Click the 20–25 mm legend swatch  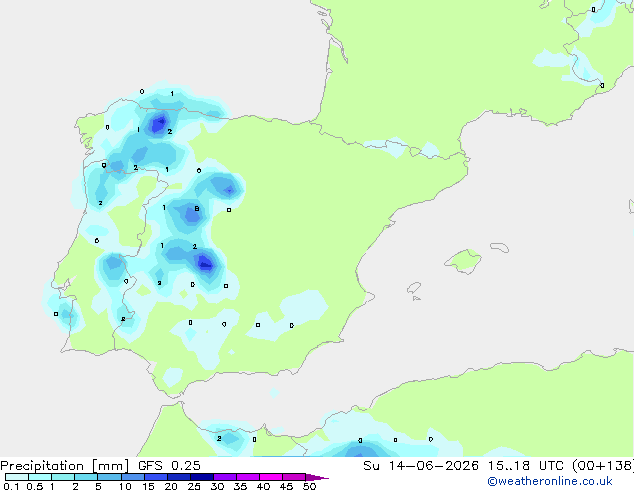coord(179,477)
